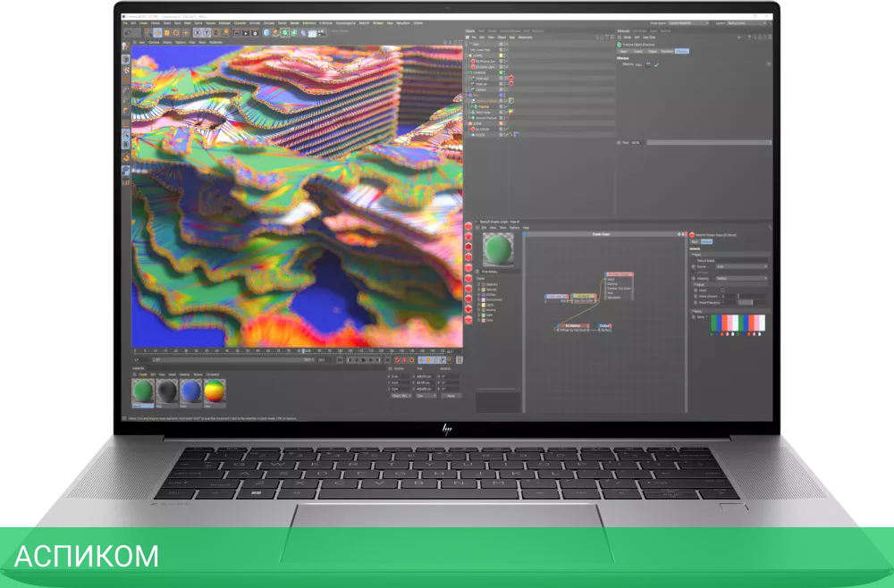The width and height of the screenshot is (894, 588).
Task: Select the Move tool in the toolbar
Action: (x=157, y=32)
